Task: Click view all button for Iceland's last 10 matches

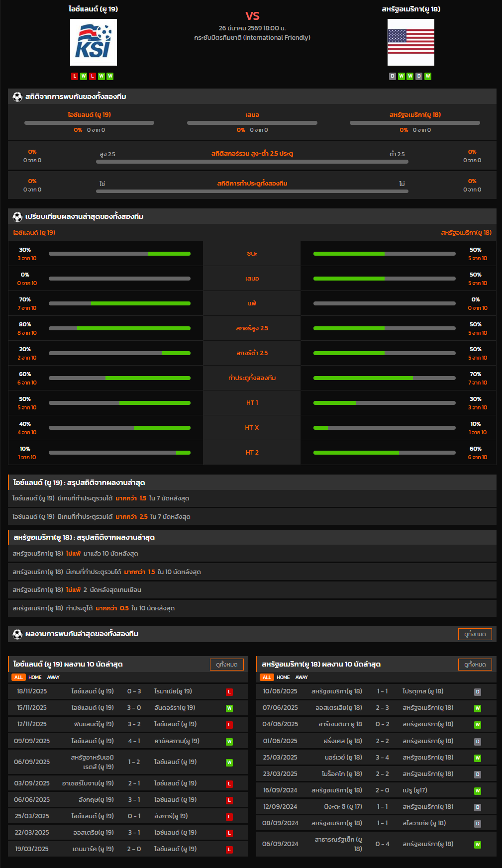Action: tap(226, 665)
